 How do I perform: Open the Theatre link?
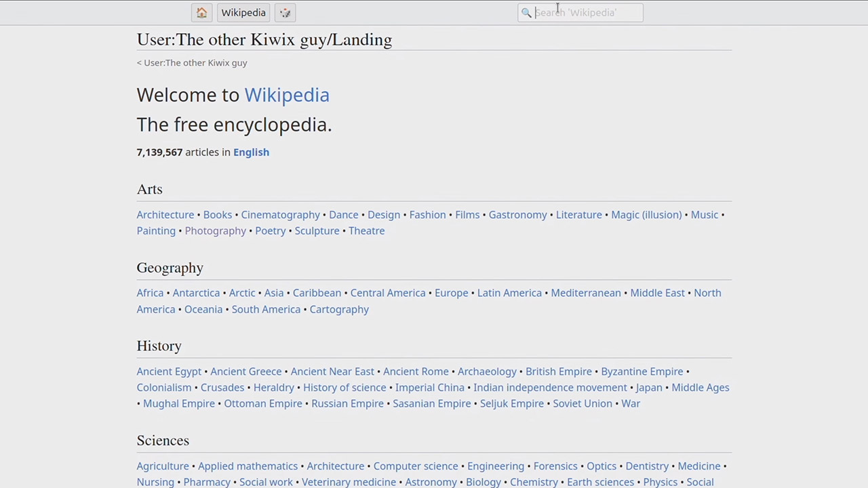pos(367,230)
